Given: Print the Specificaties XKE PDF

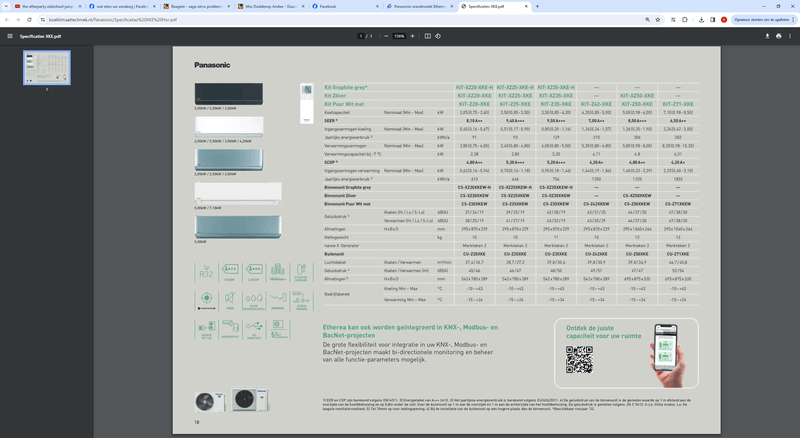Looking at the screenshot, I should (779, 36).
